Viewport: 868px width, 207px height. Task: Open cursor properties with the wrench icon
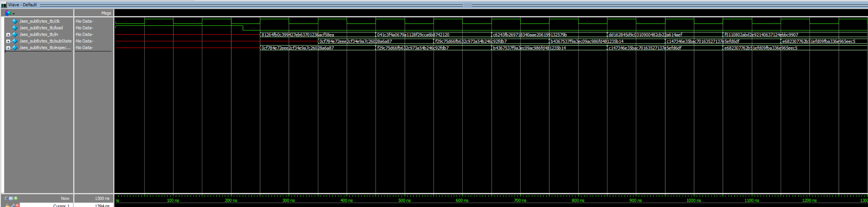point(12,205)
